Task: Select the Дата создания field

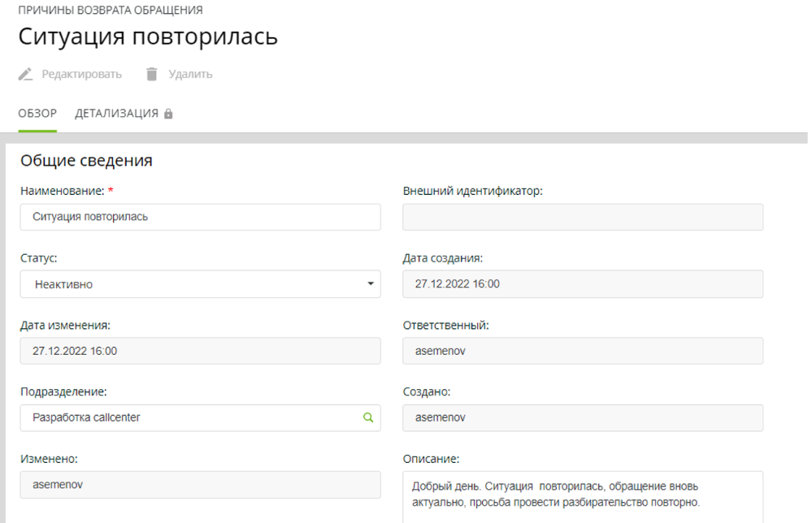Action: pyautogui.click(x=583, y=284)
